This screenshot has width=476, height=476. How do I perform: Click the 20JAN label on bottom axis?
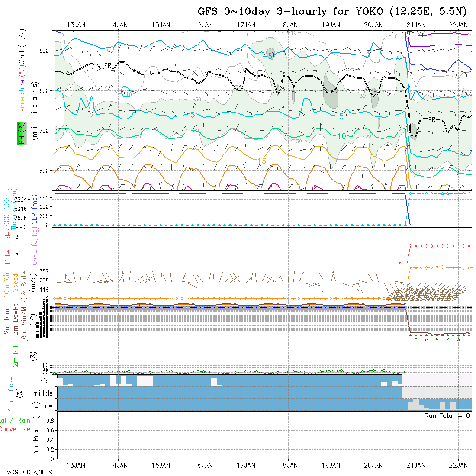tap(373, 465)
